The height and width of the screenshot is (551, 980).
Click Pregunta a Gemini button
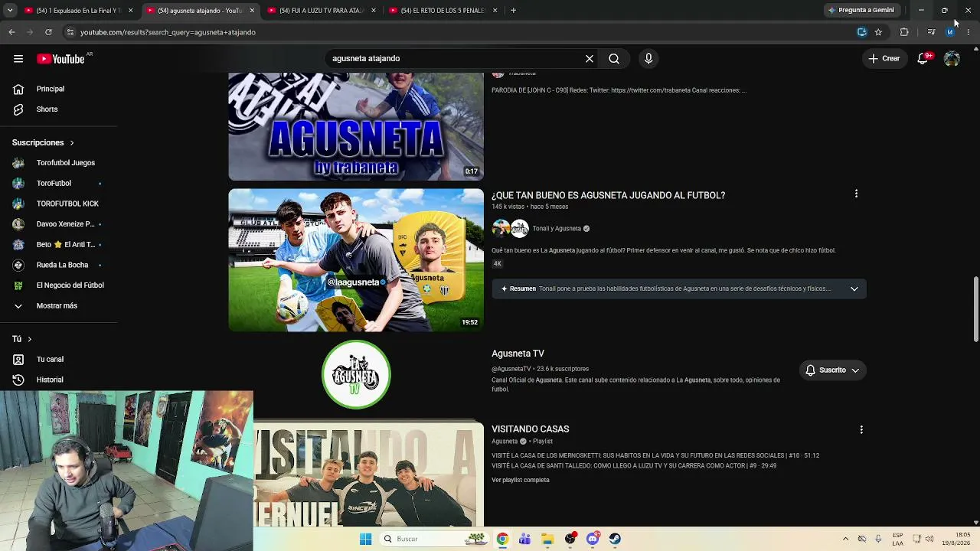pyautogui.click(x=861, y=10)
